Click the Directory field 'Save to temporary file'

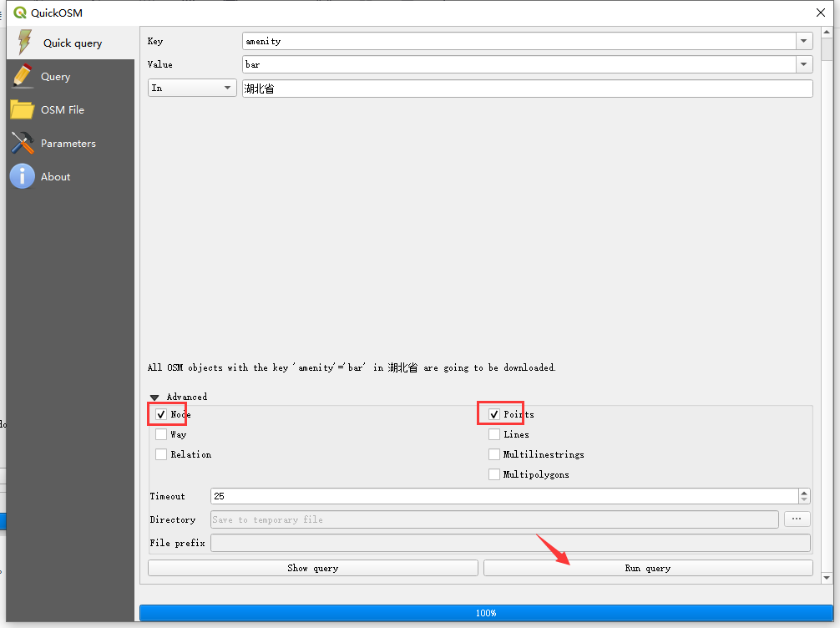tap(494, 519)
